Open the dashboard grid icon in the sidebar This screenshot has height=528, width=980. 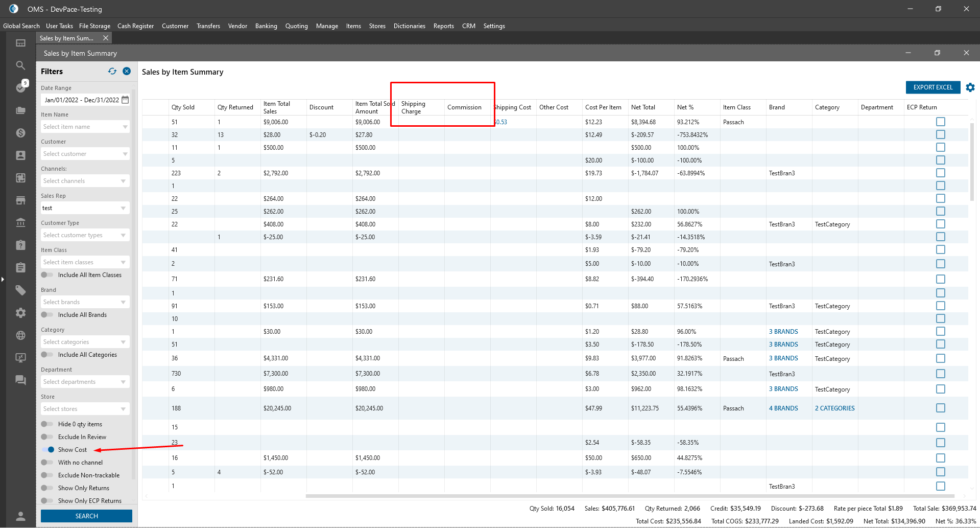[20, 43]
